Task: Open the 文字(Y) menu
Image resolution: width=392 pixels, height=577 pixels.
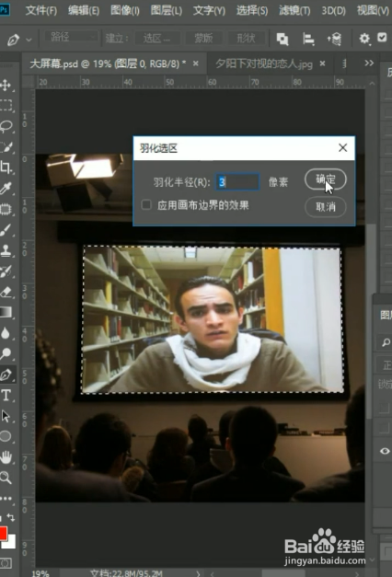Action: pyautogui.click(x=209, y=10)
